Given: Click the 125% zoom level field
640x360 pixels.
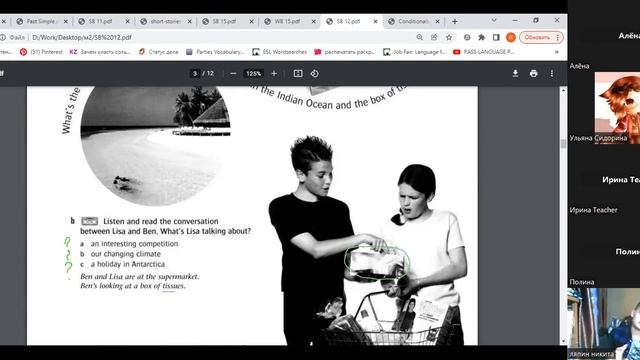Looking at the screenshot, I should click(x=253, y=73).
